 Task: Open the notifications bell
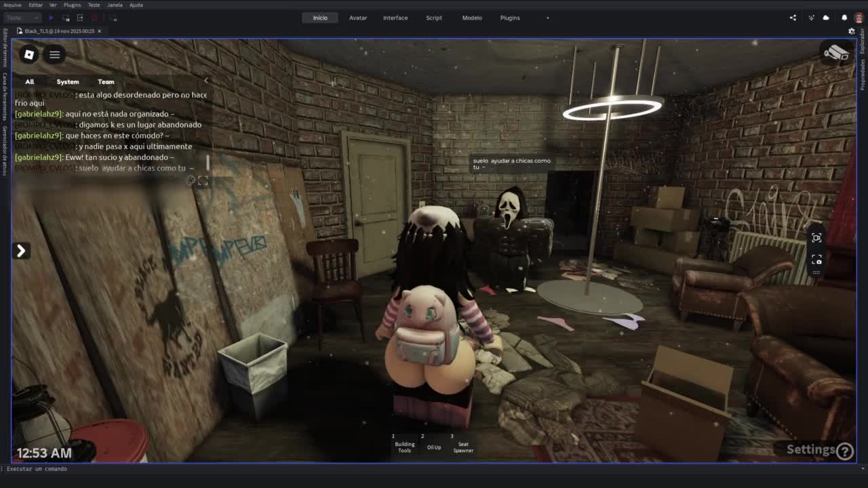844,18
